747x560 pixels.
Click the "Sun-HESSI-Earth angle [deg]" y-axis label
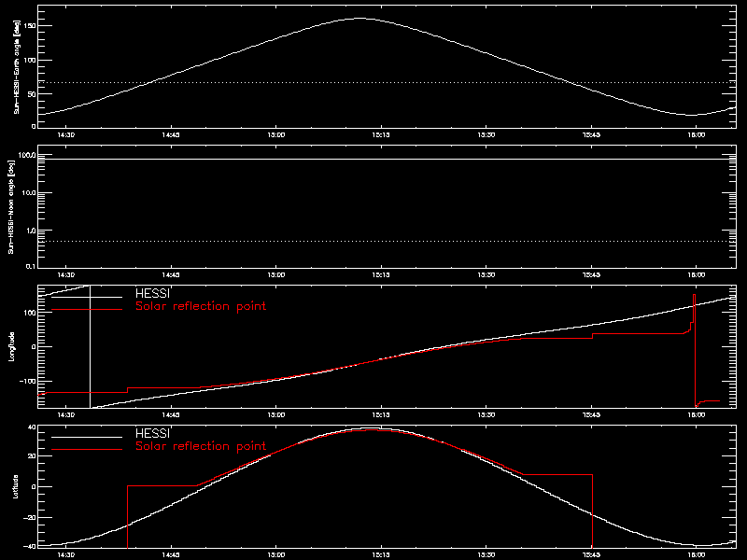tap(16, 67)
